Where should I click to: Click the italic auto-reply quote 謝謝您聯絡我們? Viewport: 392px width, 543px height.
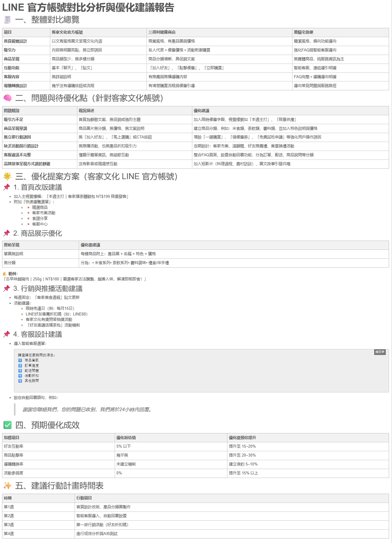[x=88, y=410]
